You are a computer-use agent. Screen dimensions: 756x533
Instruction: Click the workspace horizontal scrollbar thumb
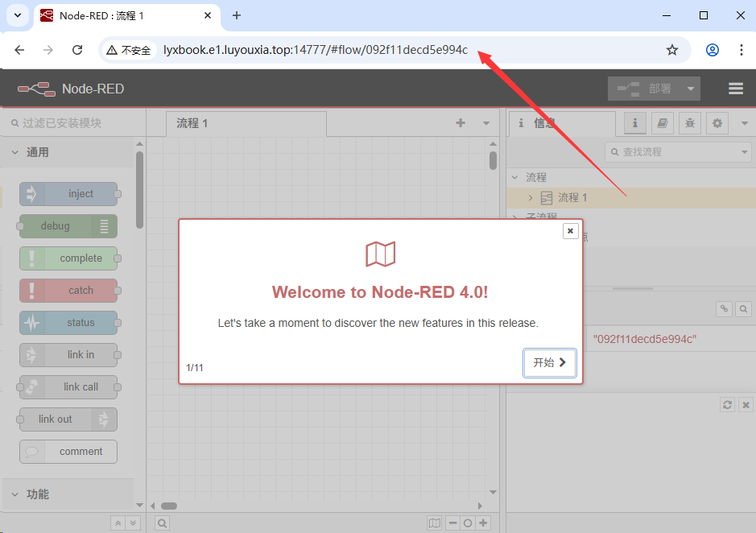tap(169, 506)
